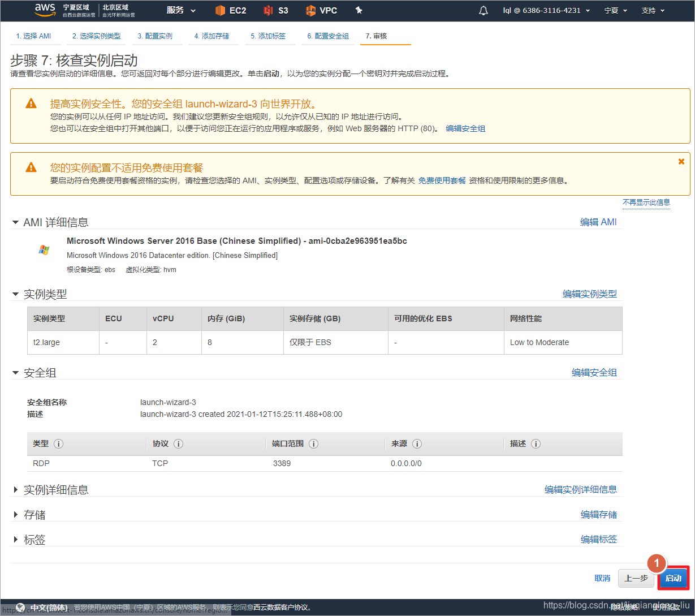Open the 免费使用套餐 link
This screenshot has height=616, width=695.
(442, 180)
